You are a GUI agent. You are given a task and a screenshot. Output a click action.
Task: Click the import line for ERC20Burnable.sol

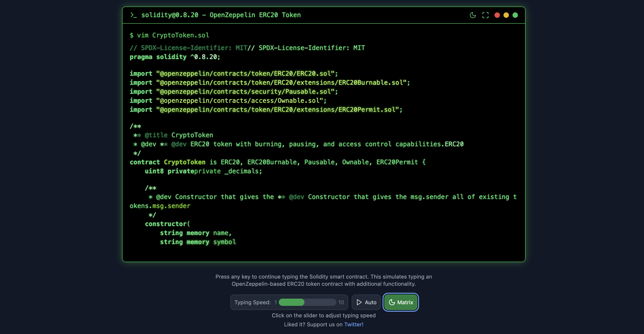pos(270,82)
